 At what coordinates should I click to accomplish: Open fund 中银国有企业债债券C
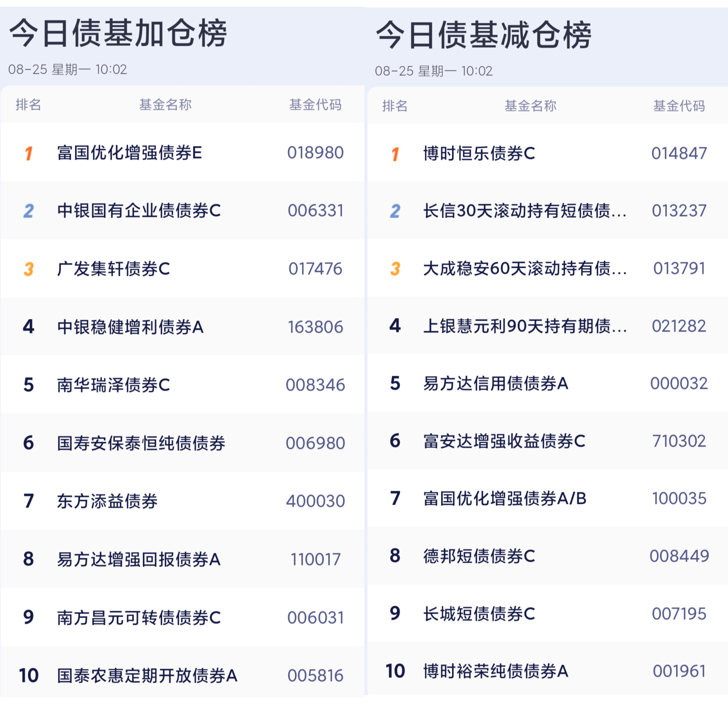(139, 211)
